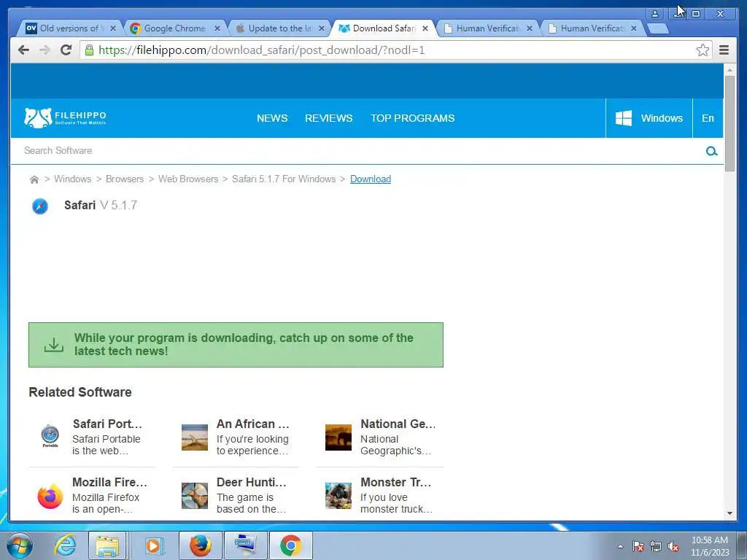This screenshot has height=560, width=747.
Task: Click the An African thumbnail image
Action: [194, 437]
